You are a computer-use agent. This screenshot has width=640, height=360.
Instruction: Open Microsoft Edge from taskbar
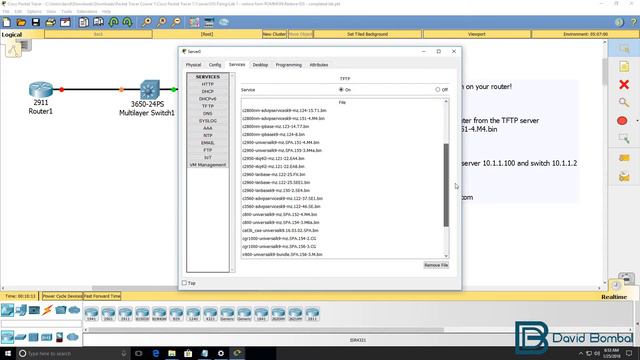[156, 353]
